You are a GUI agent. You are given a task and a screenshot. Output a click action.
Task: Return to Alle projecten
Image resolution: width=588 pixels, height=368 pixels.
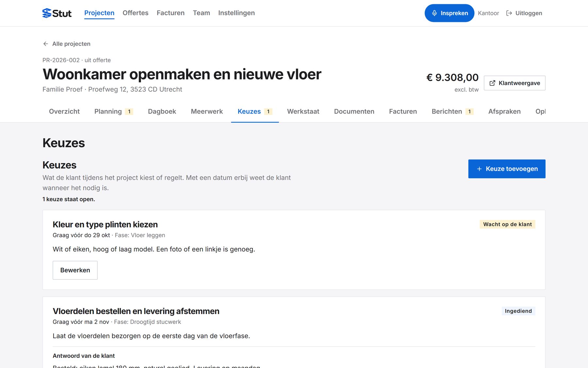tap(67, 44)
